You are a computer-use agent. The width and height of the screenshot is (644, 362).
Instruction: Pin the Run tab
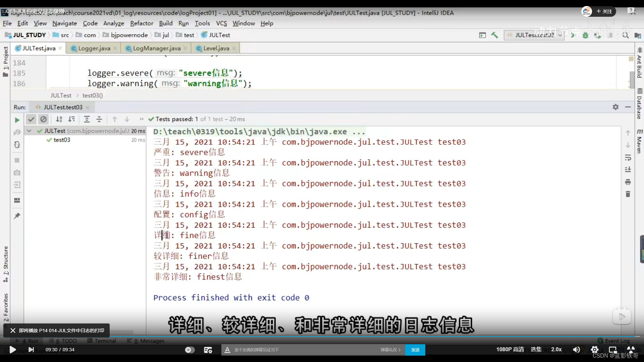tap(17, 216)
